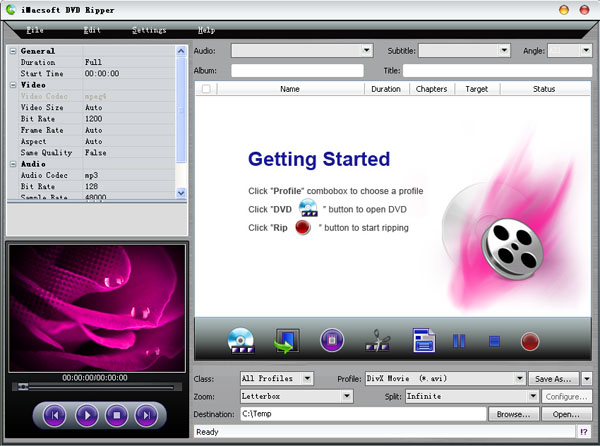The width and height of the screenshot is (600, 446).
Task: Toggle the select-all checkbox in file list header
Action: coord(206,89)
